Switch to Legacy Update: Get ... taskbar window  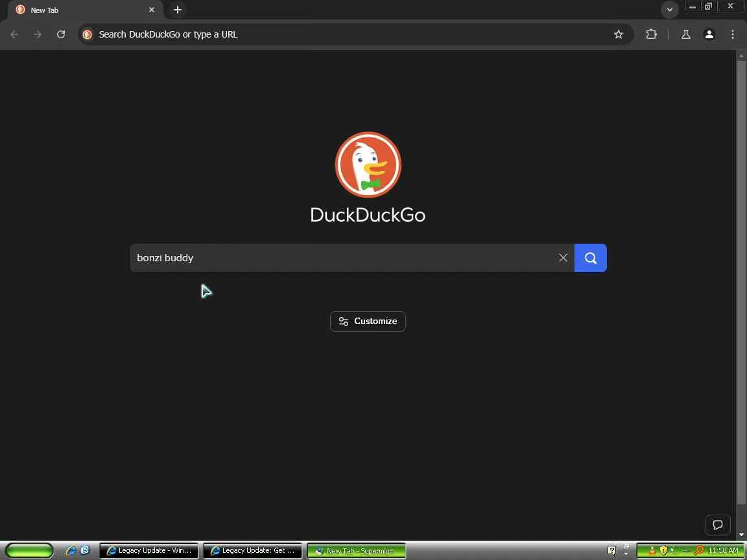coord(253,550)
